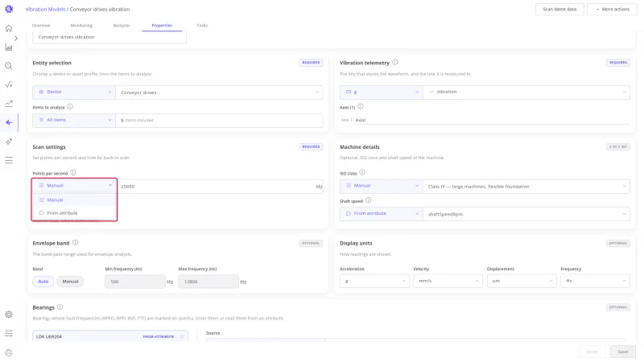The image size is (644, 362).
Task: Open the Device entity type dropdown
Action: click(x=74, y=92)
